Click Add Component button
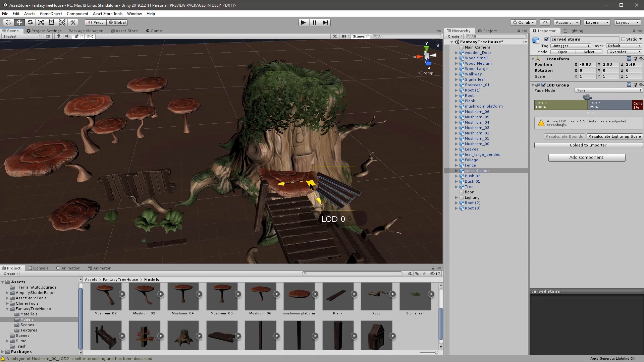Image resolution: width=644 pixels, height=362 pixels. (587, 158)
